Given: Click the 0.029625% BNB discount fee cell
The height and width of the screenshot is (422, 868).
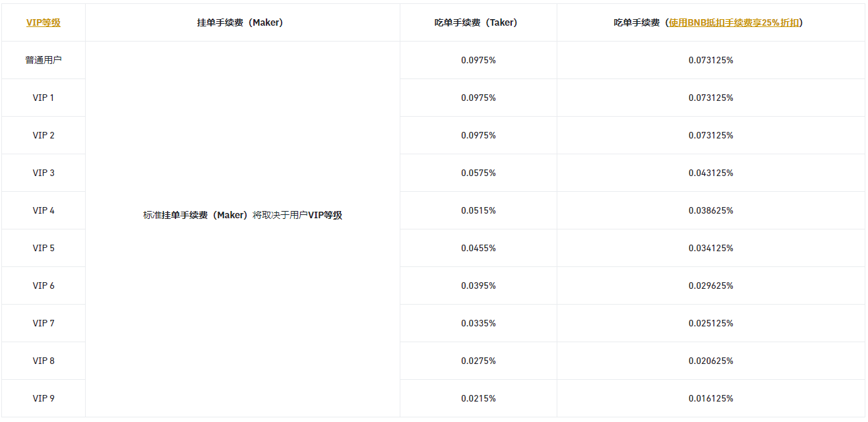Looking at the screenshot, I should [x=710, y=286].
